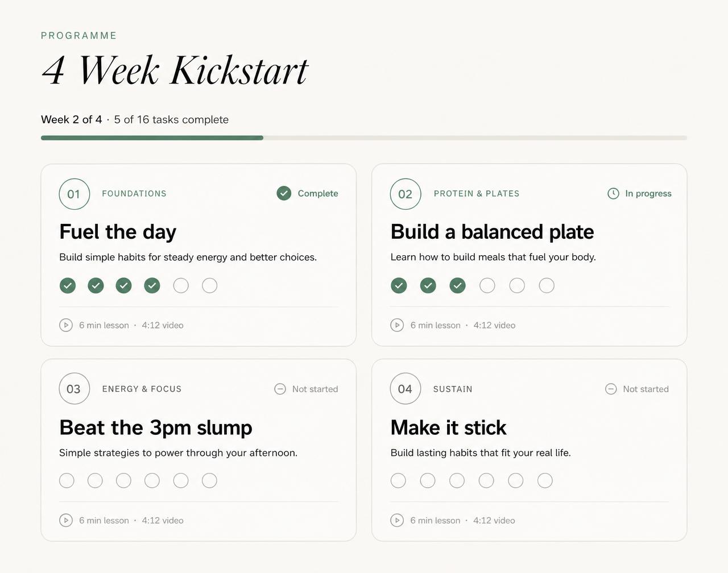Check the sixth task in Beat the 3pm slump
Screen dimensions: 728x573
pos(209,480)
